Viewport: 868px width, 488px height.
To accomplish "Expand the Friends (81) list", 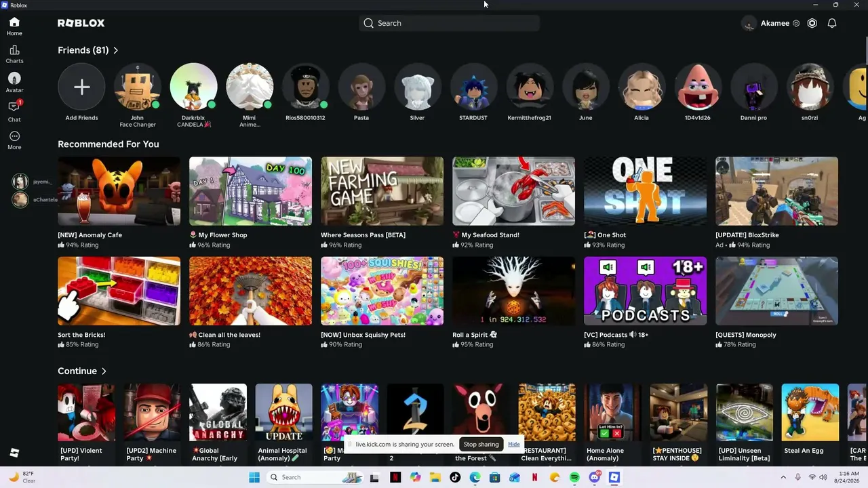I will tap(88, 50).
